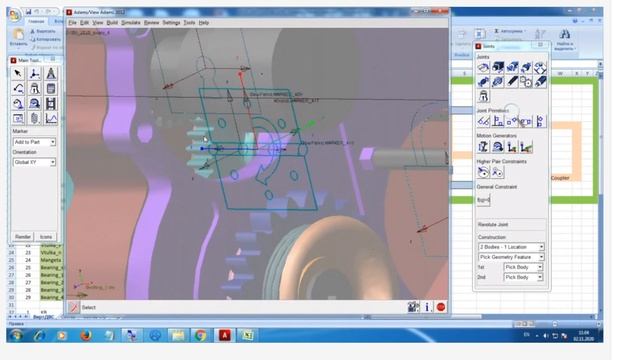
Task: Open the '2 Bodies - 1 Location' construction dropdown
Action: [x=511, y=247]
